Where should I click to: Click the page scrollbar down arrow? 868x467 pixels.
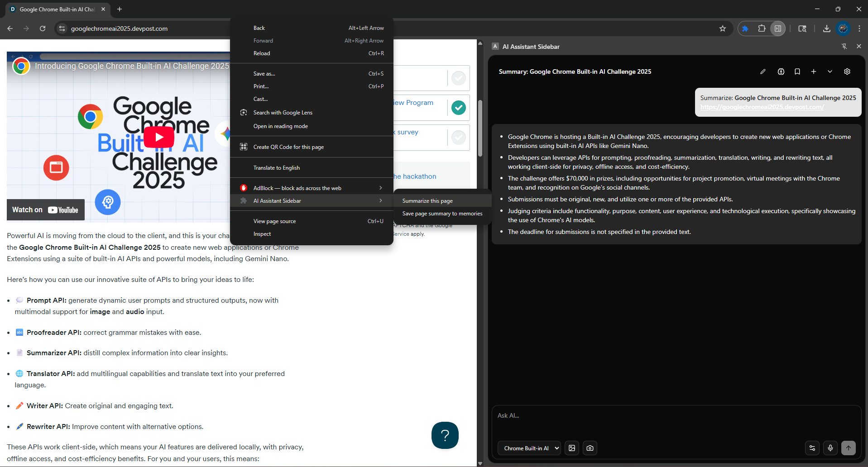click(480, 463)
